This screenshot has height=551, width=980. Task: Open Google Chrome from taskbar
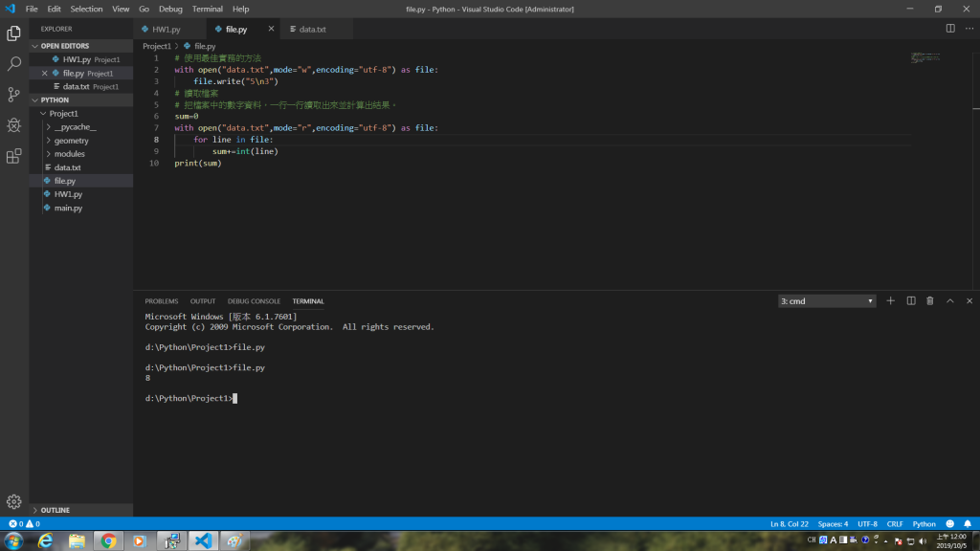pos(108,541)
